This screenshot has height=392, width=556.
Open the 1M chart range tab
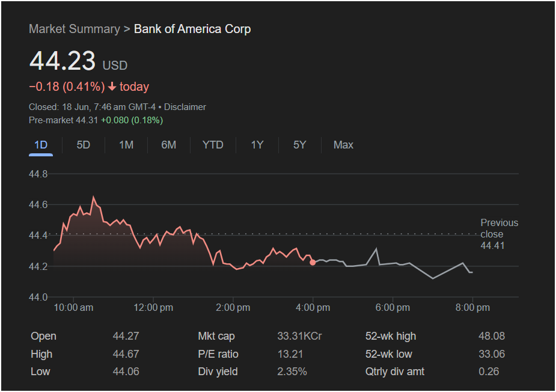point(126,145)
